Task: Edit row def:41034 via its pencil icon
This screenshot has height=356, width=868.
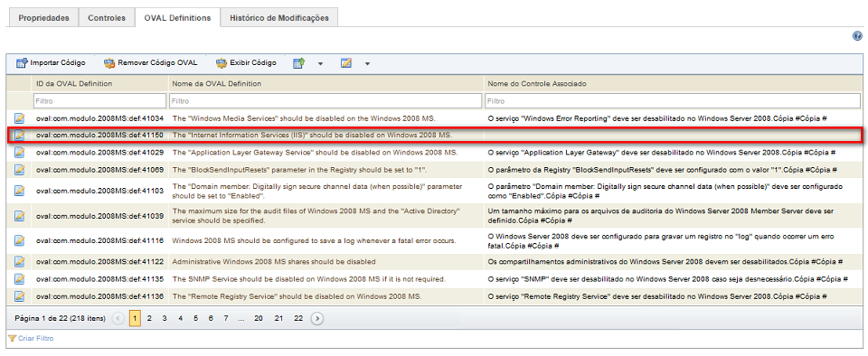Action: click(x=20, y=118)
